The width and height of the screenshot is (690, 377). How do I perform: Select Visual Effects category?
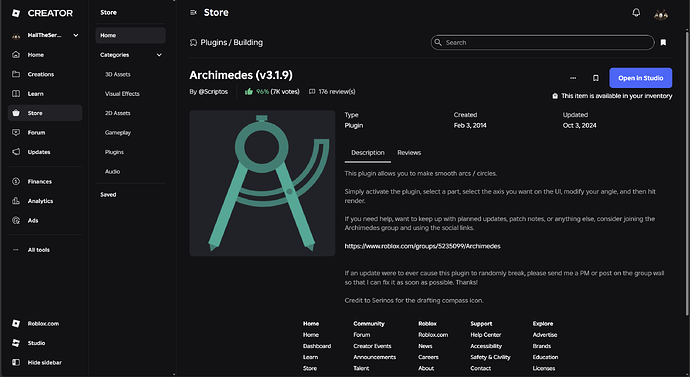pyautogui.click(x=122, y=94)
